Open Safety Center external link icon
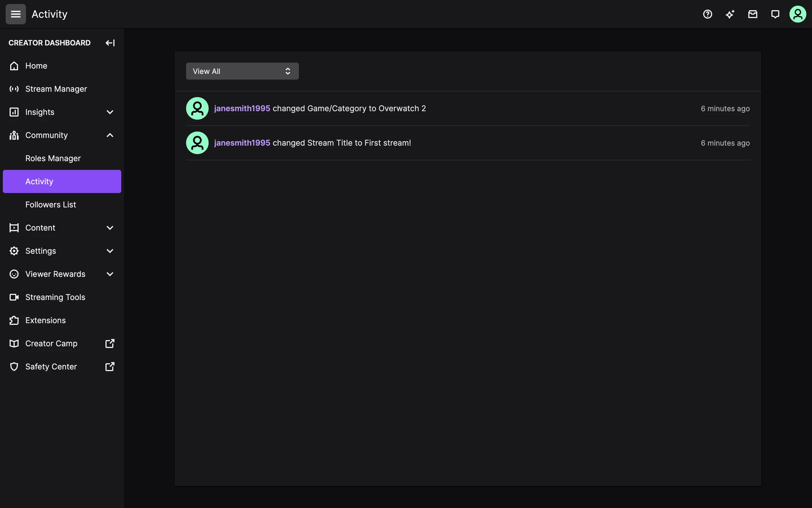The height and width of the screenshot is (508, 812). click(110, 367)
